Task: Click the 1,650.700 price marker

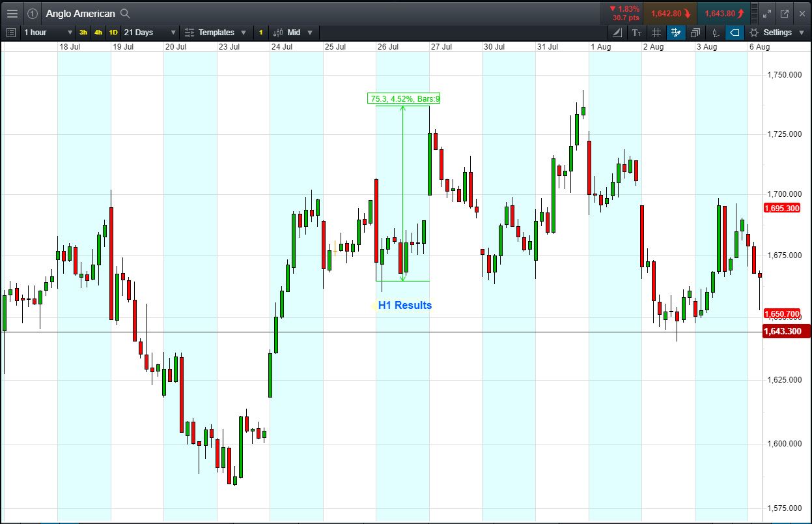Action: pyautogui.click(x=782, y=314)
